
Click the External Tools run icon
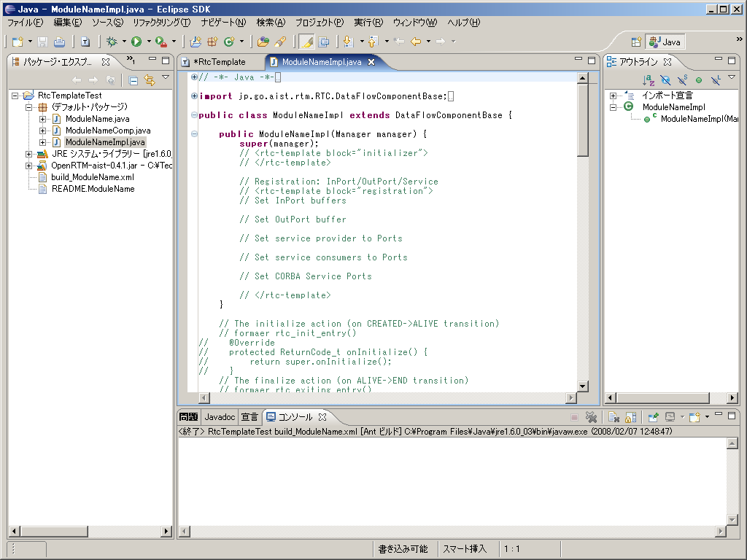click(x=161, y=42)
